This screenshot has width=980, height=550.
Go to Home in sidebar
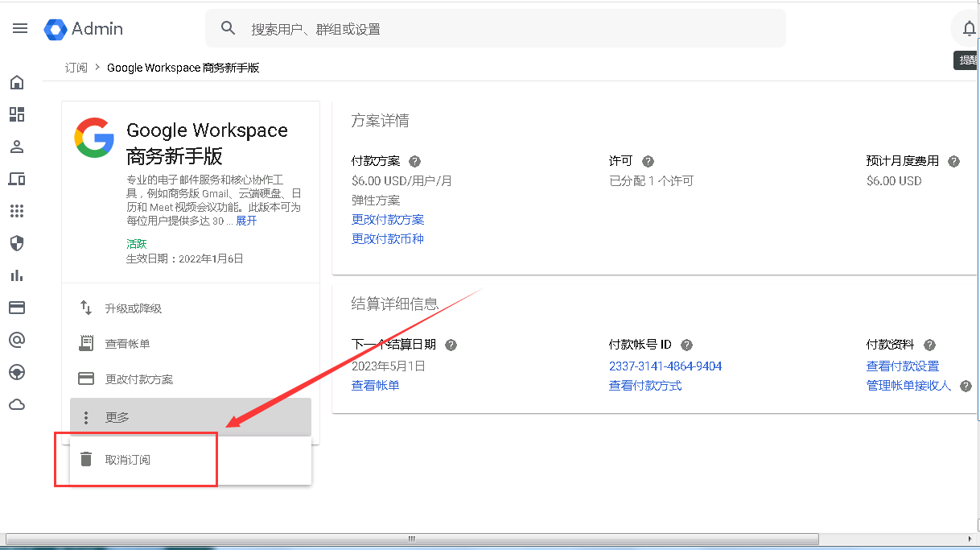click(x=17, y=82)
